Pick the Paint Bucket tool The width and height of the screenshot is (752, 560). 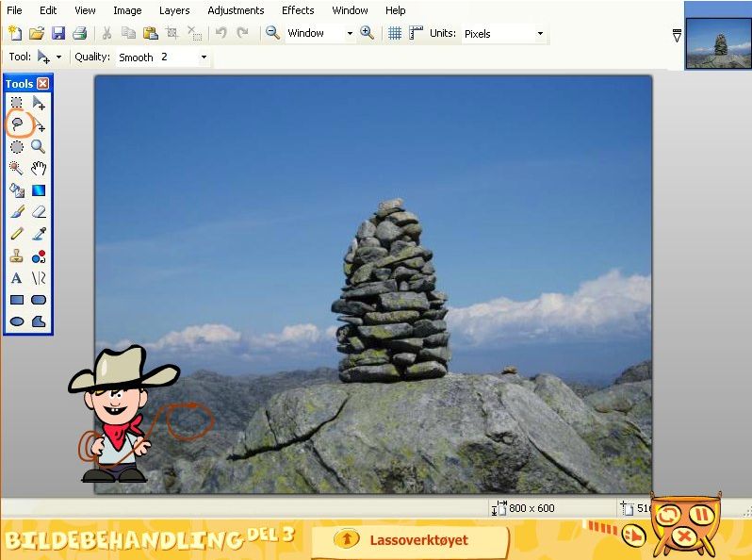point(17,190)
